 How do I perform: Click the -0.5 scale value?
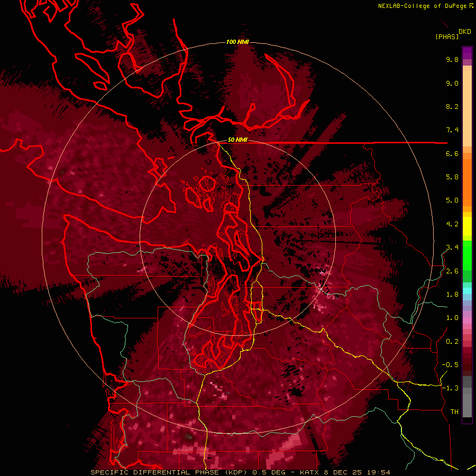point(450,365)
